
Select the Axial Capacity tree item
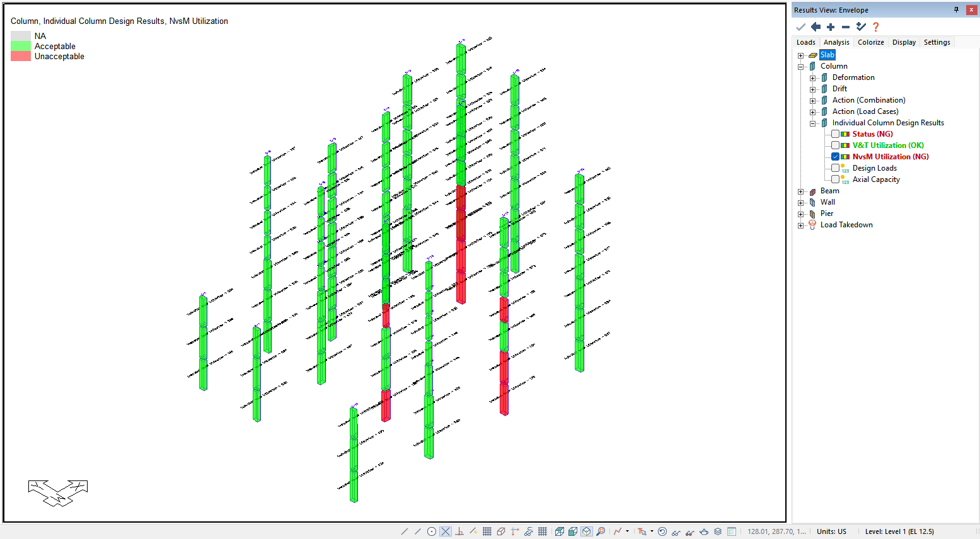[x=876, y=179]
